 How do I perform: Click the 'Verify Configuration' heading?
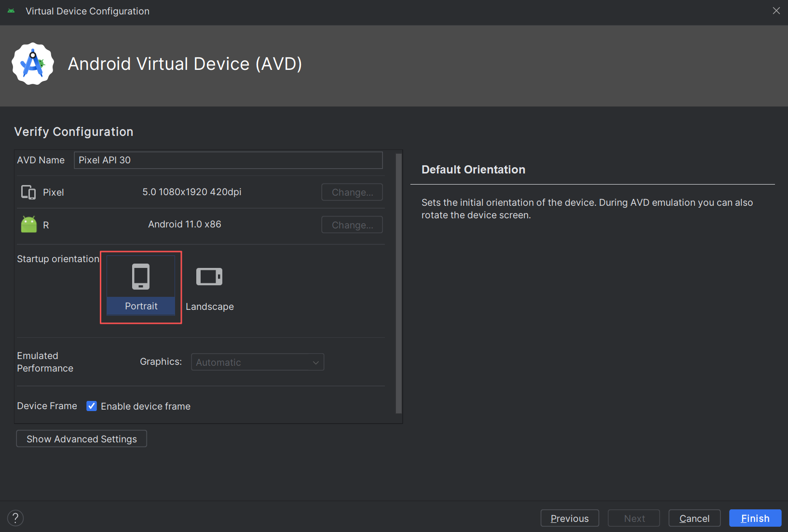tap(74, 132)
